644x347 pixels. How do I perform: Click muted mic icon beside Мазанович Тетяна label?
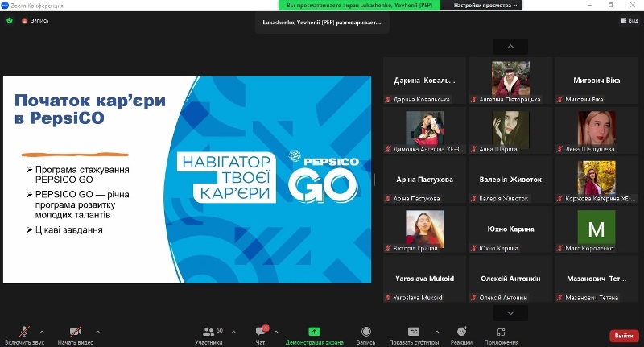[559, 298]
